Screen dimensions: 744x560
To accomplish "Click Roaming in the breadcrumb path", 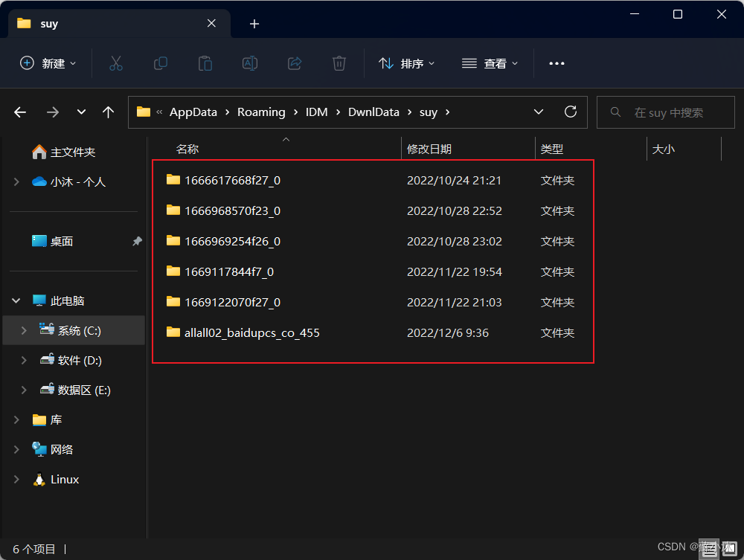I will [261, 112].
